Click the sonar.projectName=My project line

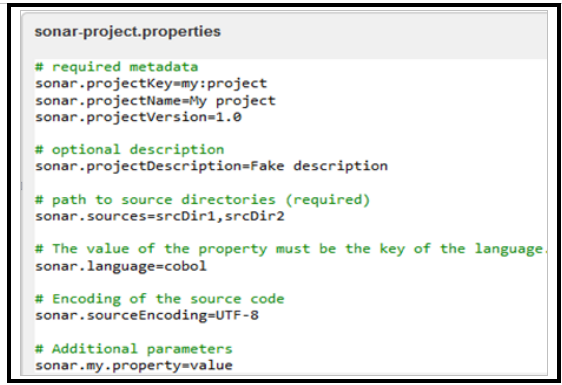tap(155, 101)
